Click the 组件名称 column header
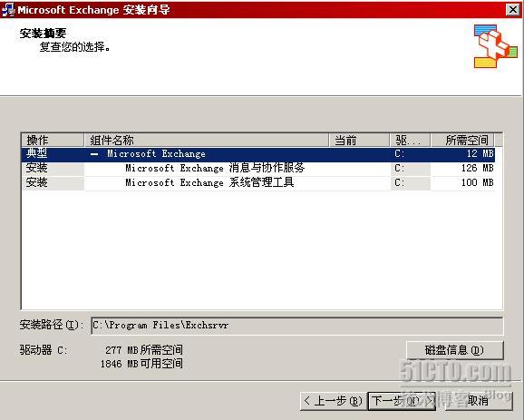This screenshot has width=524, height=420. [206, 140]
